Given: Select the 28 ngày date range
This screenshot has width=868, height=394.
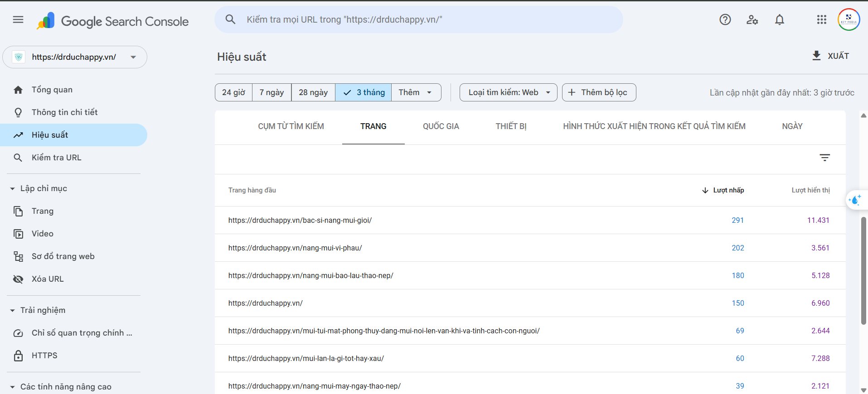Looking at the screenshot, I should tap(313, 92).
